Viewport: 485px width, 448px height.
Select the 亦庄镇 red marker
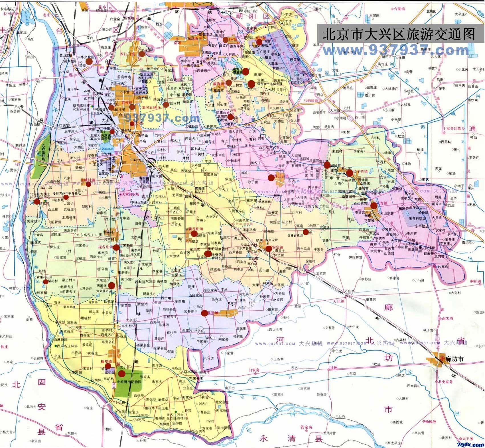click(x=259, y=42)
